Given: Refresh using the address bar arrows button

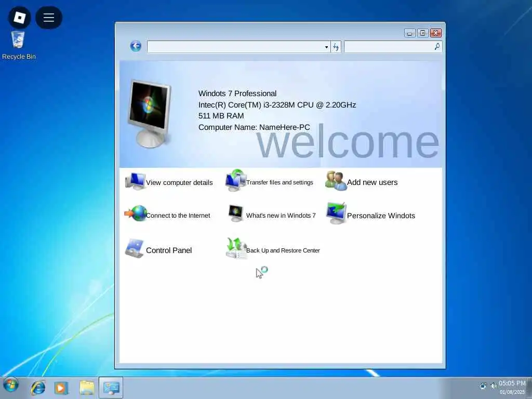Looking at the screenshot, I should [336, 47].
